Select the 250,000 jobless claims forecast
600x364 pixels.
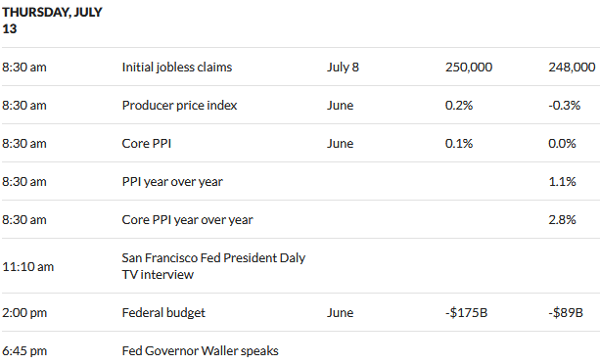point(469,68)
